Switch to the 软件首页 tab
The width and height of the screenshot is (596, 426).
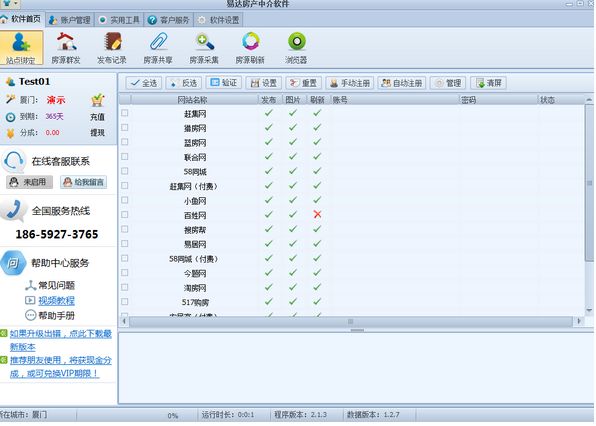tap(22, 19)
